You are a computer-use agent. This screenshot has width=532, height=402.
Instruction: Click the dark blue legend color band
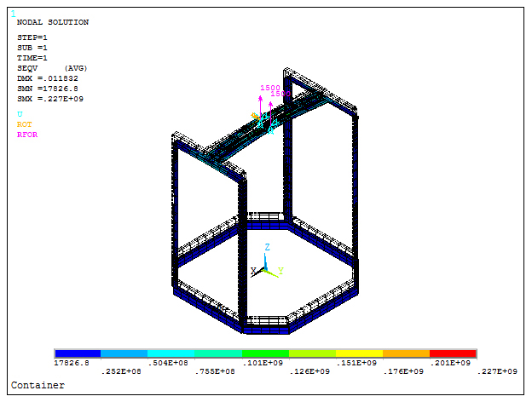(x=78, y=353)
